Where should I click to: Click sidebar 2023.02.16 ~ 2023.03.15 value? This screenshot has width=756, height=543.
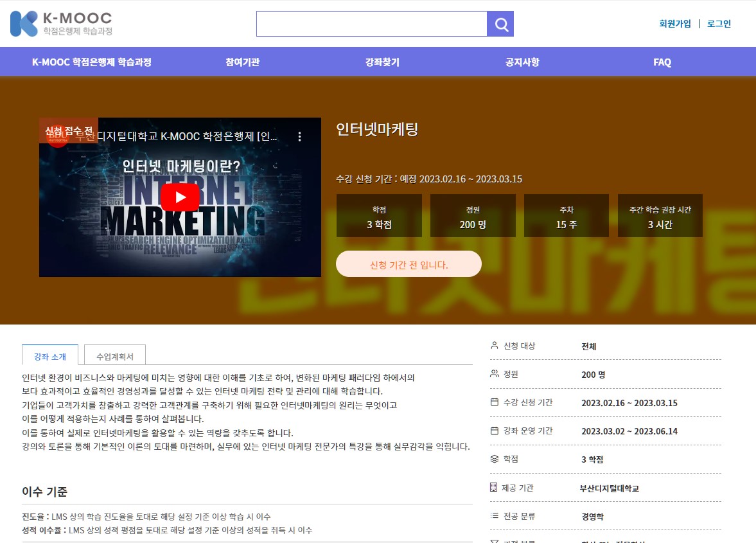pyautogui.click(x=629, y=403)
